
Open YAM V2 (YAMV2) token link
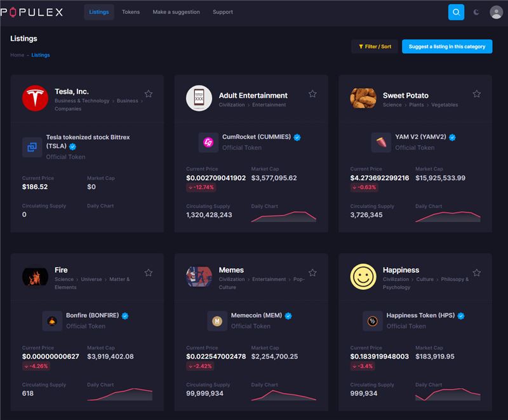(x=420, y=137)
